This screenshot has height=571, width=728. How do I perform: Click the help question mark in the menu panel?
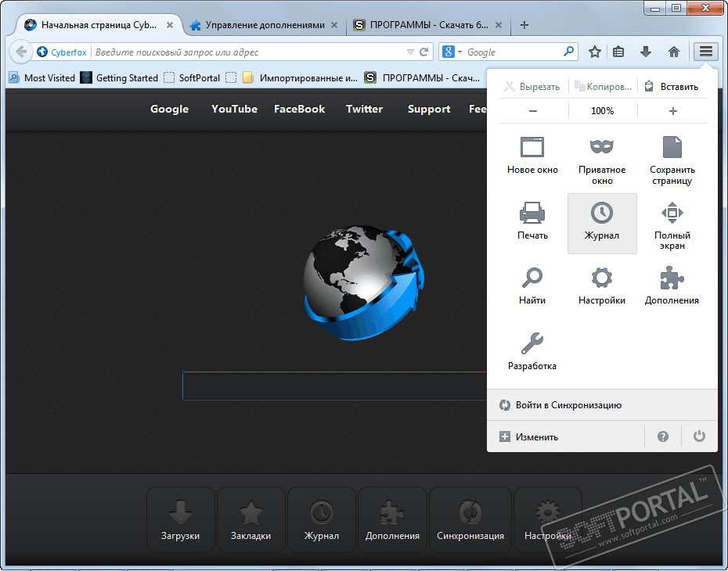click(663, 436)
